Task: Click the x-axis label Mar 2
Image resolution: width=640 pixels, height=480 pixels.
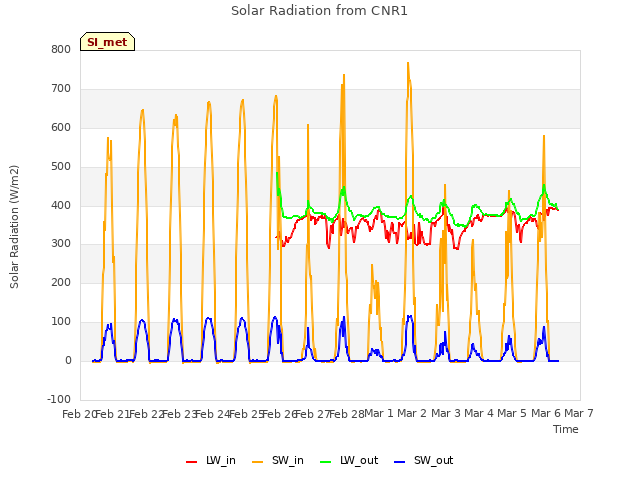Action: point(412,413)
